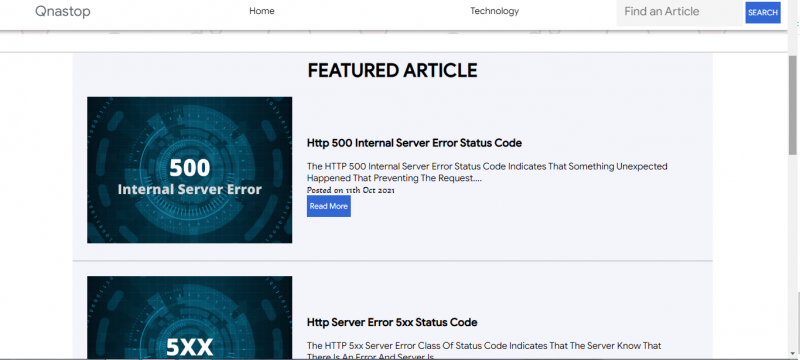
Task: Open the 5XX server error thumbnail
Action: coord(190,318)
